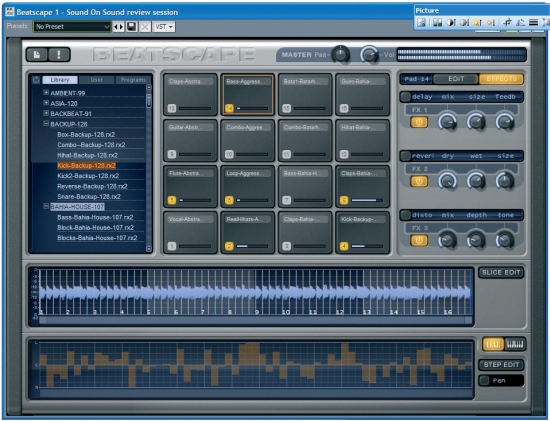Click Less Contrast icon in Picture toolbar
This screenshot has width=550, height=421.
[x=464, y=23]
